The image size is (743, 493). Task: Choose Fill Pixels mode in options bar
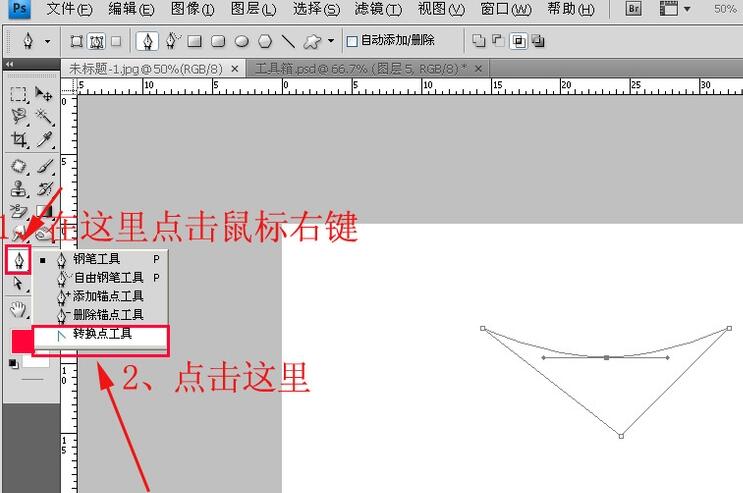[116, 42]
